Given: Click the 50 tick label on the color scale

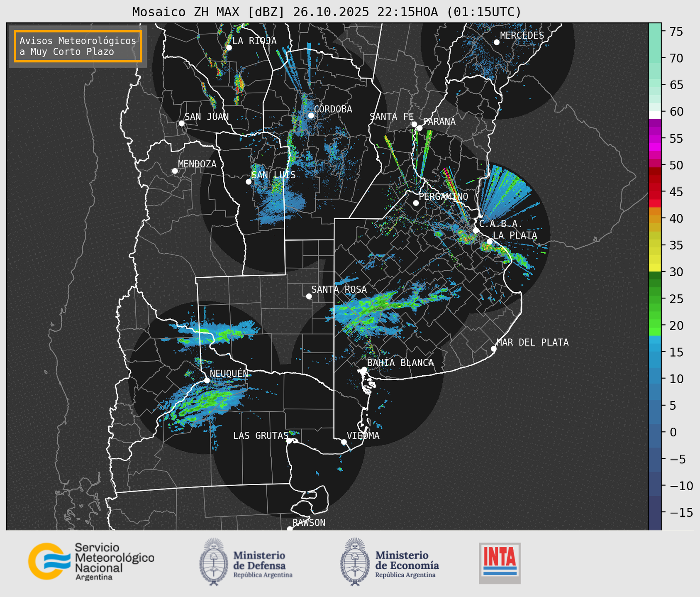Looking at the screenshot, I should (x=676, y=165).
